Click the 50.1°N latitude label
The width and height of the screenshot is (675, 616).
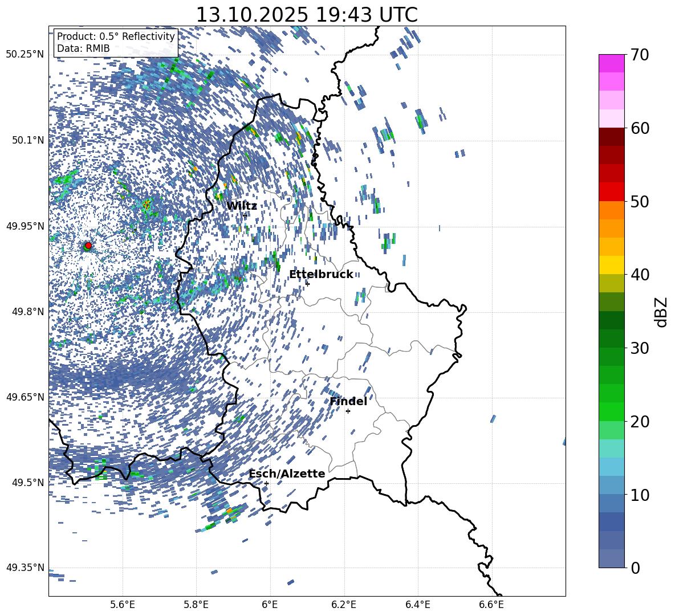[x=27, y=140]
